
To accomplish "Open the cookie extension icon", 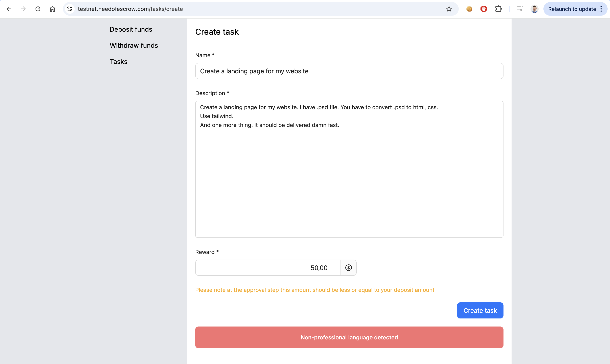I will click(x=469, y=9).
